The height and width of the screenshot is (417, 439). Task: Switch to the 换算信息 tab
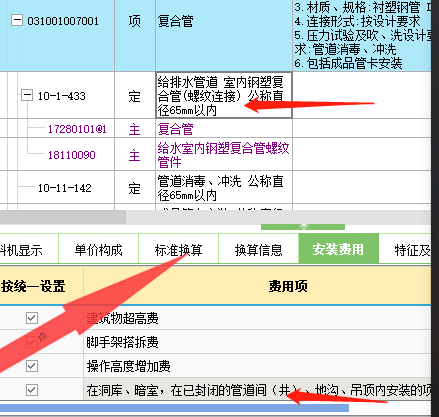259,250
